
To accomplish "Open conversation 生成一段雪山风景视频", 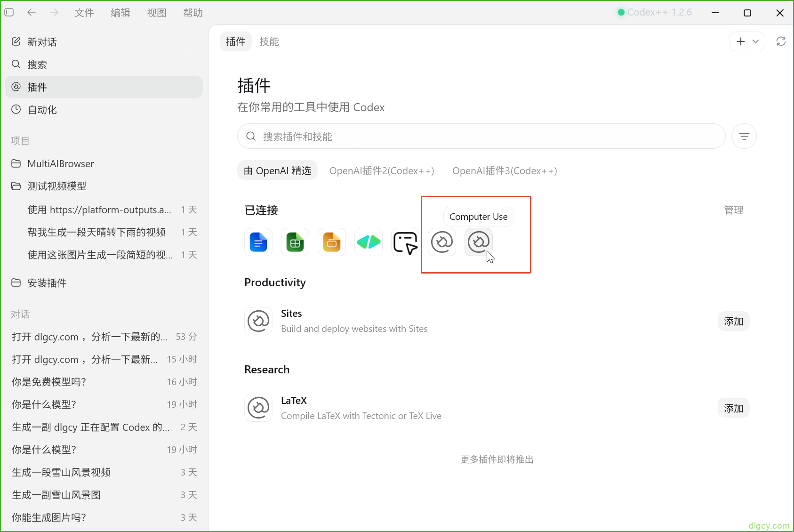I will (104, 472).
